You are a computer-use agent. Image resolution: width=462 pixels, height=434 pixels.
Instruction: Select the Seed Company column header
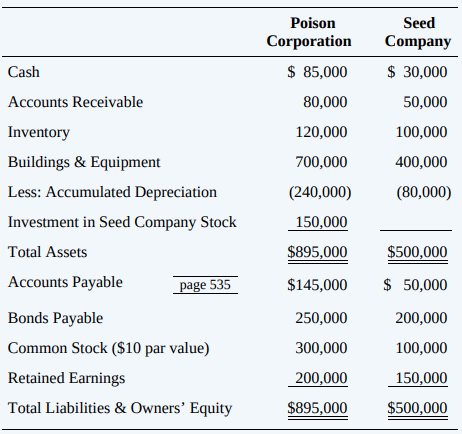coord(418,32)
